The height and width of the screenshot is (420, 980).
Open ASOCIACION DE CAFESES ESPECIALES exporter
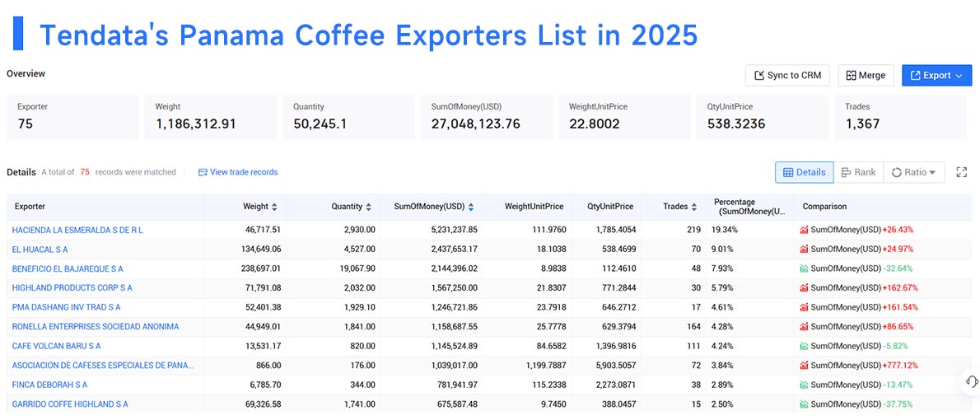click(103, 366)
